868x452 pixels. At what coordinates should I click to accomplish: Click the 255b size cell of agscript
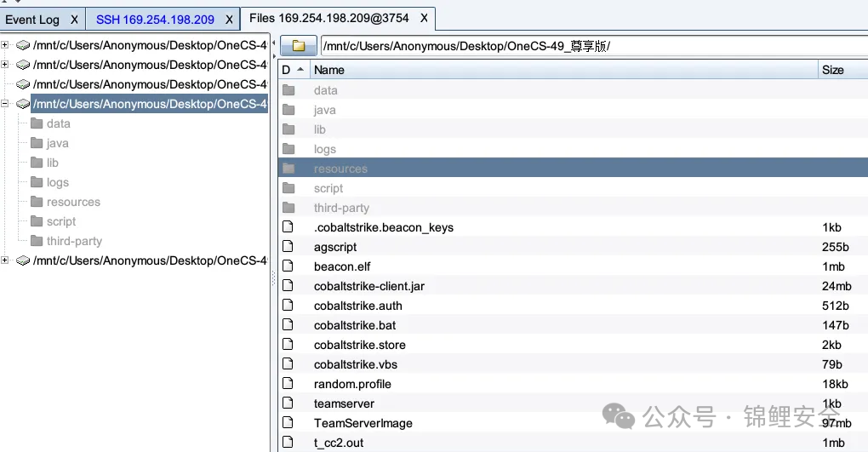[x=836, y=247]
